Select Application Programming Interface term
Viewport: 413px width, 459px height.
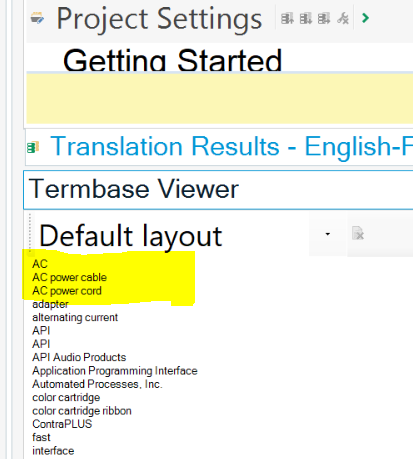pos(115,371)
